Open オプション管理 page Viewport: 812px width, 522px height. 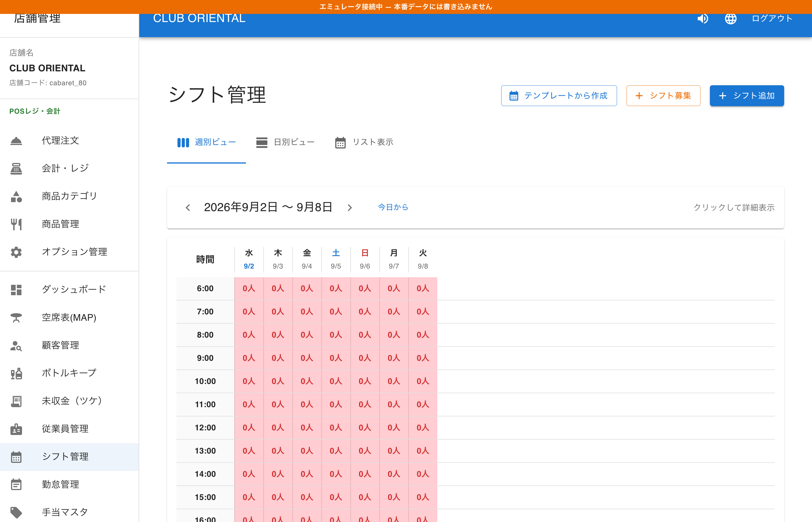coord(69,252)
